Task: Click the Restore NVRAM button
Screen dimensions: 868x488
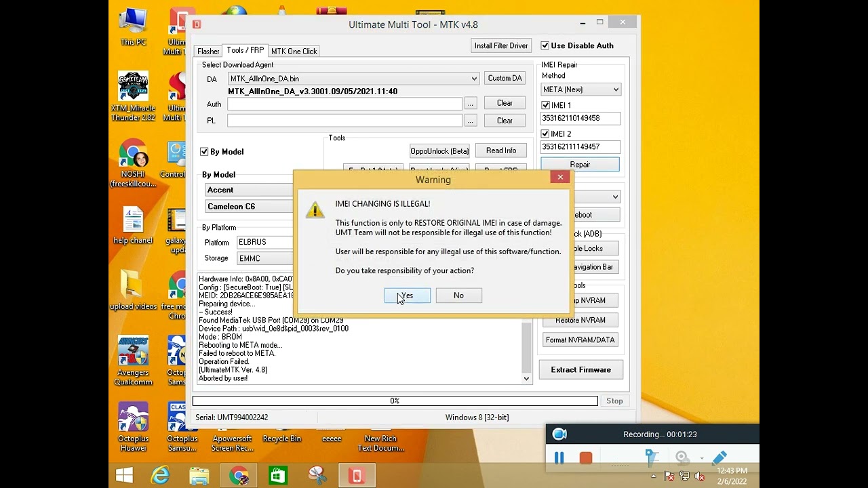Action: coord(580,320)
